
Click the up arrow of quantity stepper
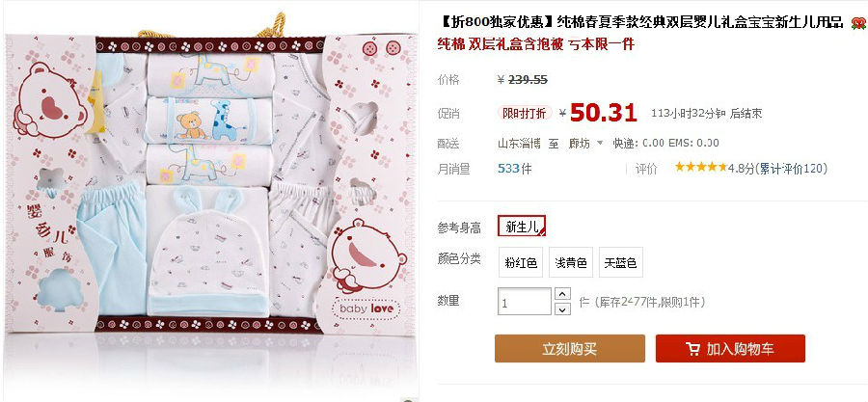pos(562,294)
